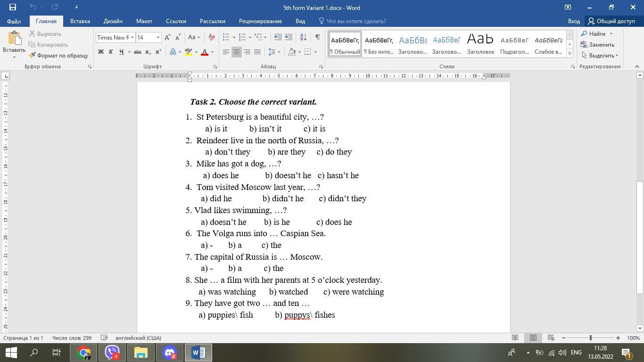Screen dimensions: 644x362
Task: Open the Find (Найти) search tool
Action: click(x=596, y=34)
